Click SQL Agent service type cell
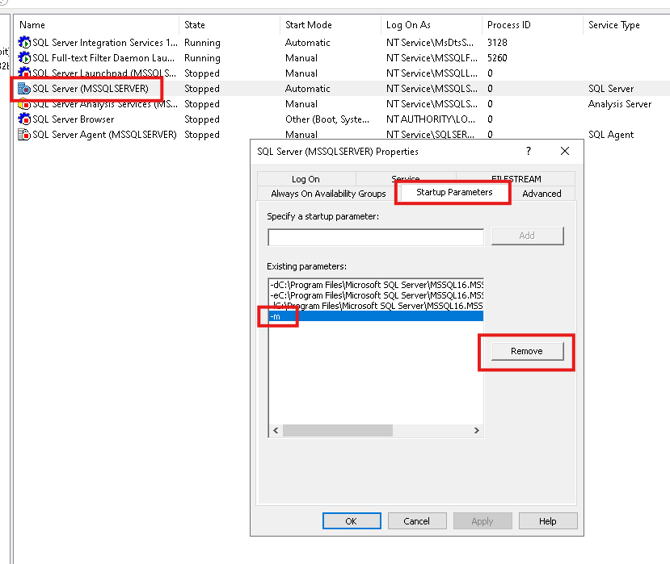Viewport: 670px width, 564px height. click(611, 135)
